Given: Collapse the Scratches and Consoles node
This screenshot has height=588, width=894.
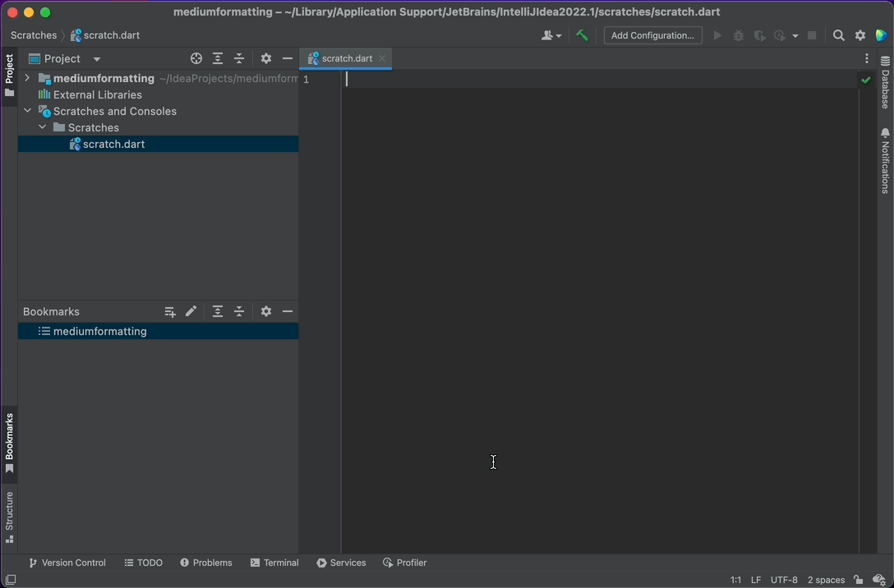Looking at the screenshot, I should [x=27, y=111].
